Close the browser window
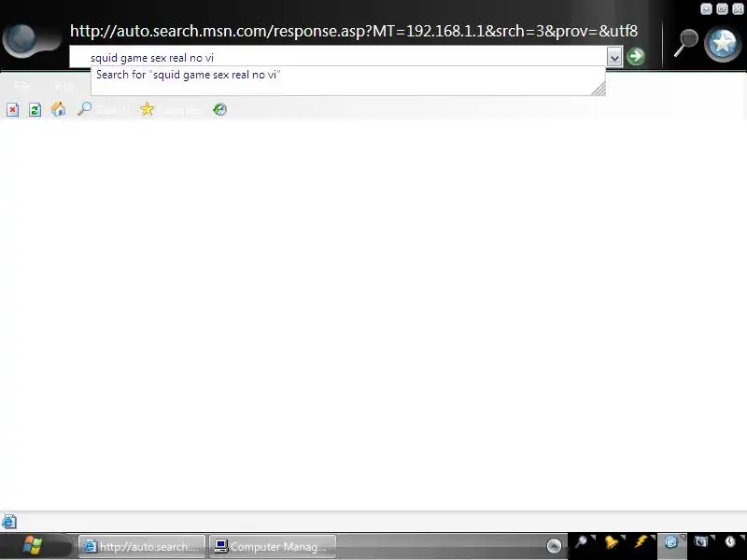 [x=738, y=8]
